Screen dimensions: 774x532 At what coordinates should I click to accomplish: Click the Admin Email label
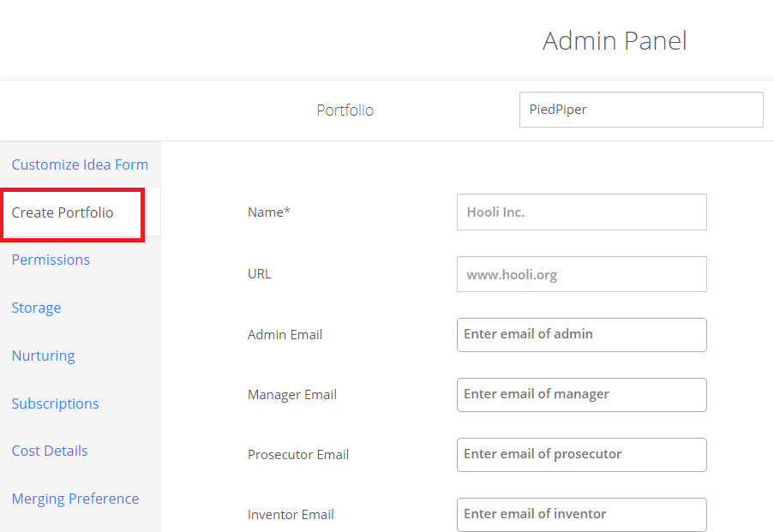[285, 335]
